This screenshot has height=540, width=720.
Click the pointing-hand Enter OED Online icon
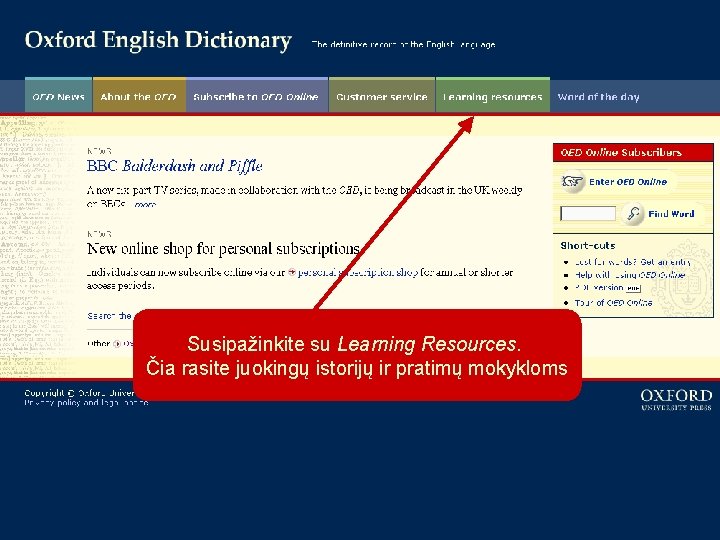tap(572, 182)
